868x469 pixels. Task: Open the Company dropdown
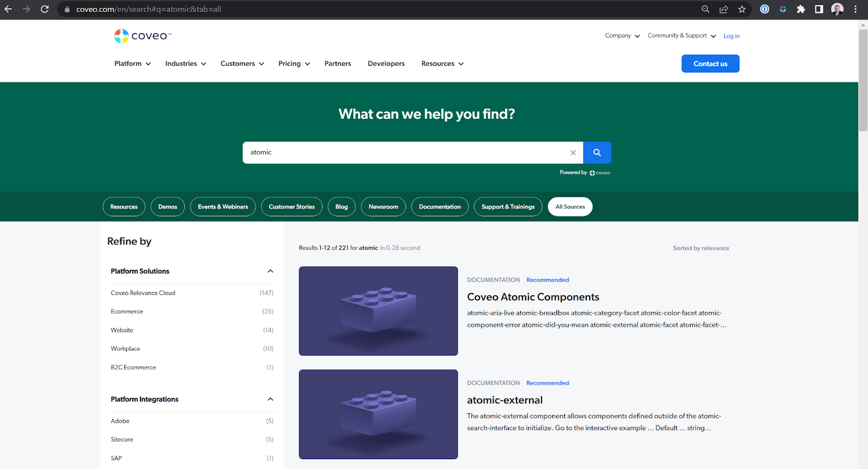[x=622, y=36]
